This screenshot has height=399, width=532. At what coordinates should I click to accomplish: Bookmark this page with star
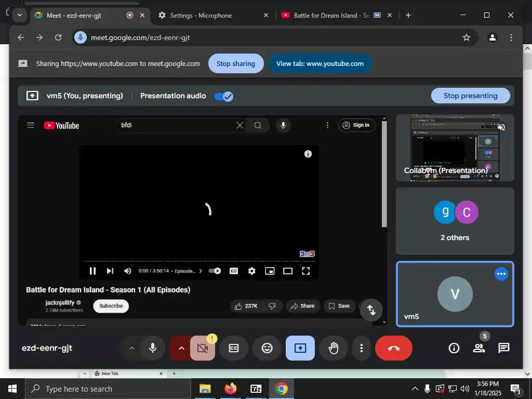click(x=467, y=37)
